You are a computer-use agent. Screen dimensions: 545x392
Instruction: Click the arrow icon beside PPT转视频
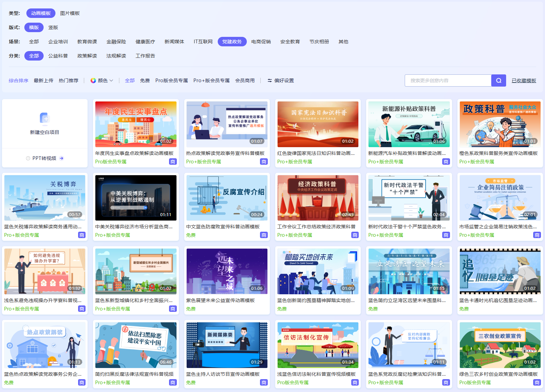62,158
